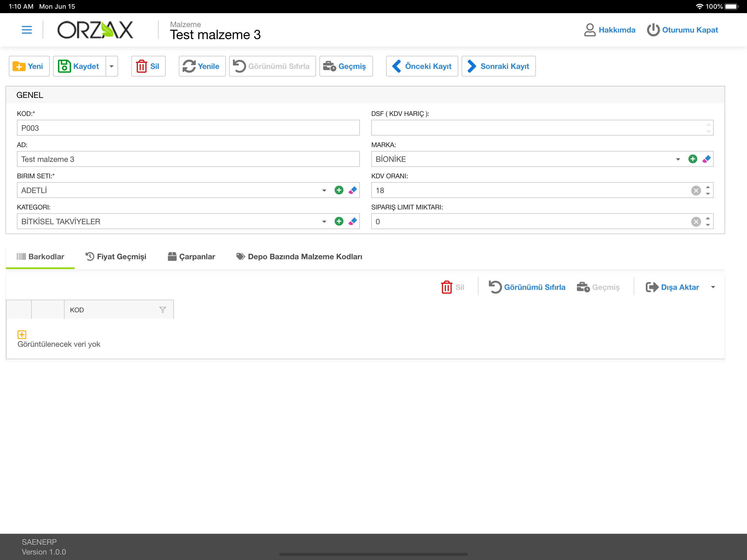Create a new record with Yeni

pos(29,66)
